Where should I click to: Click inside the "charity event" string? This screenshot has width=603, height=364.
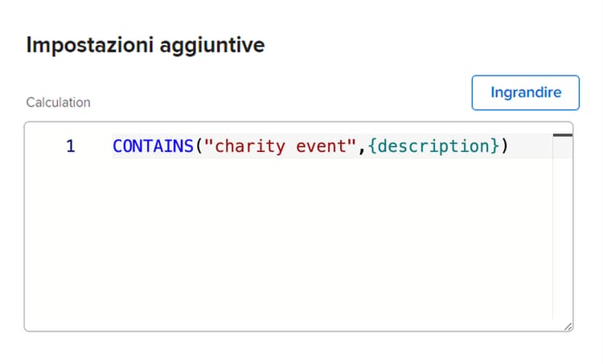pyautogui.click(x=281, y=146)
